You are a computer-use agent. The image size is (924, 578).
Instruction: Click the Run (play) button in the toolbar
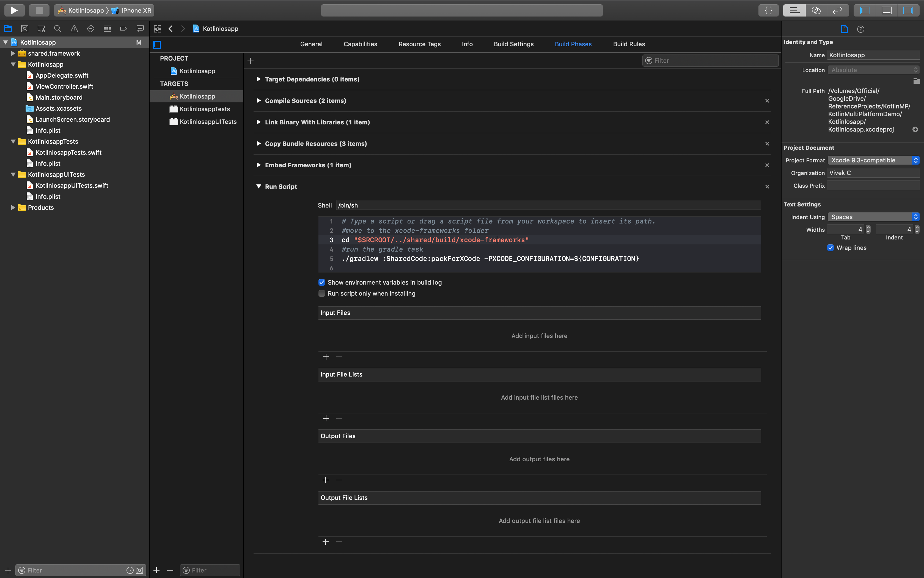point(14,10)
